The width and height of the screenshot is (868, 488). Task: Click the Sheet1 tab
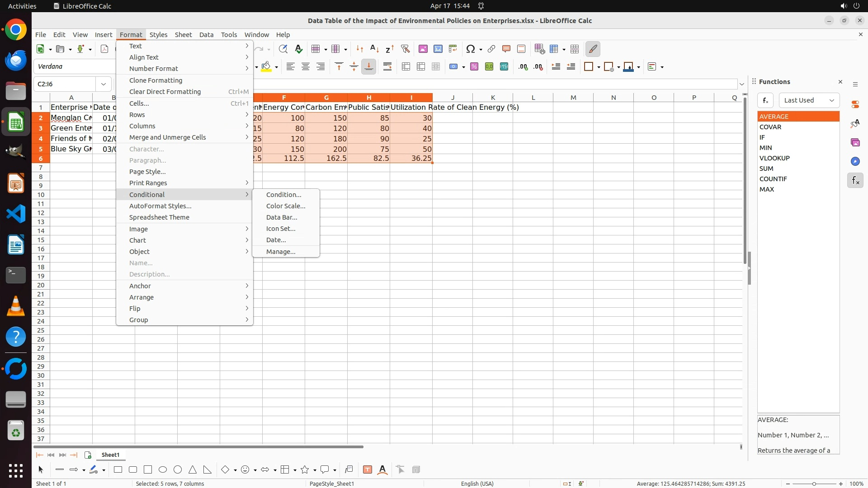click(x=110, y=455)
